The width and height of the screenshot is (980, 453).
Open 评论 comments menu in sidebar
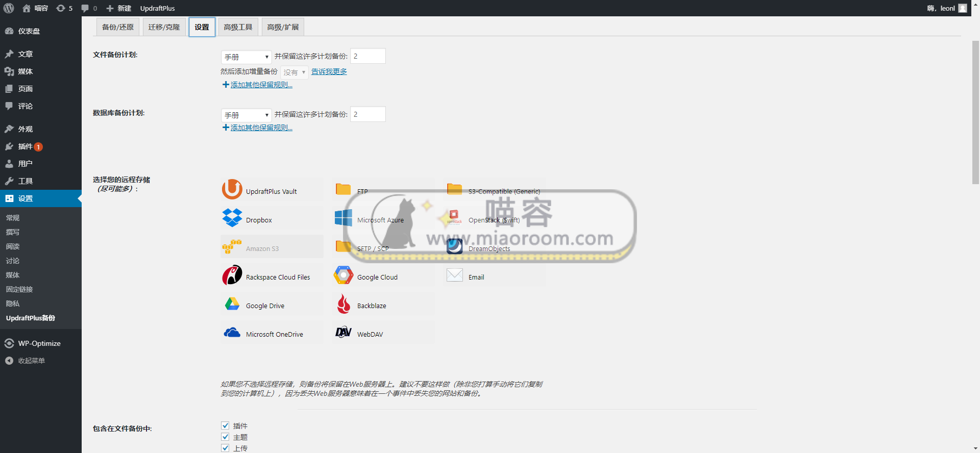pyautogui.click(x=41, y=106)
